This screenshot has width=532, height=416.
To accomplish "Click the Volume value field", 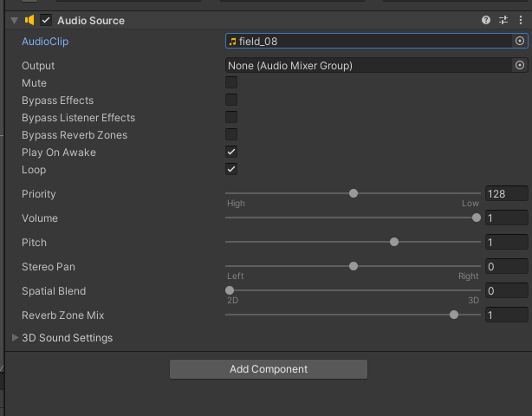I will pos(506,218).
